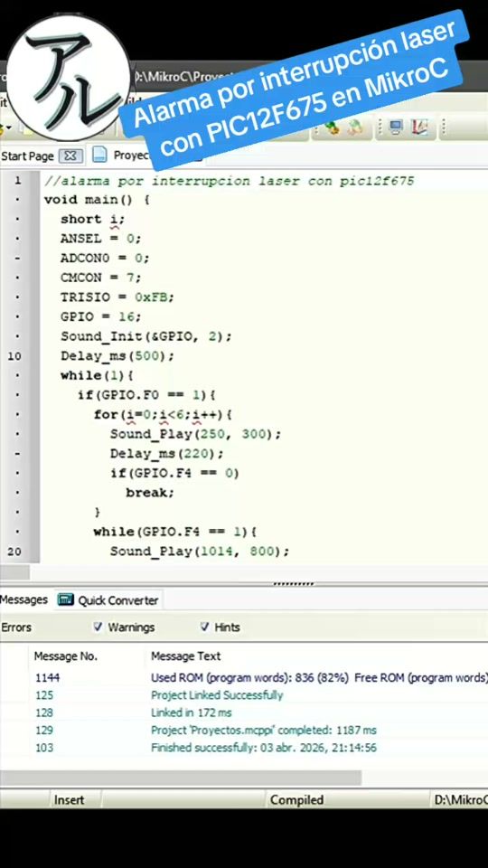The image size is (488, 868).
Task: Click the TRISIO = 0xFB; line
Action: point(117,297)
